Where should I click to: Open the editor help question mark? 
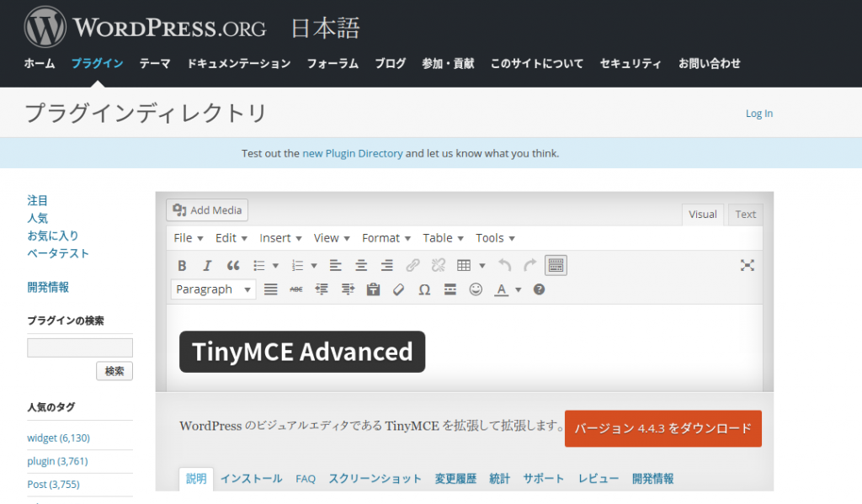coord(539,289)
